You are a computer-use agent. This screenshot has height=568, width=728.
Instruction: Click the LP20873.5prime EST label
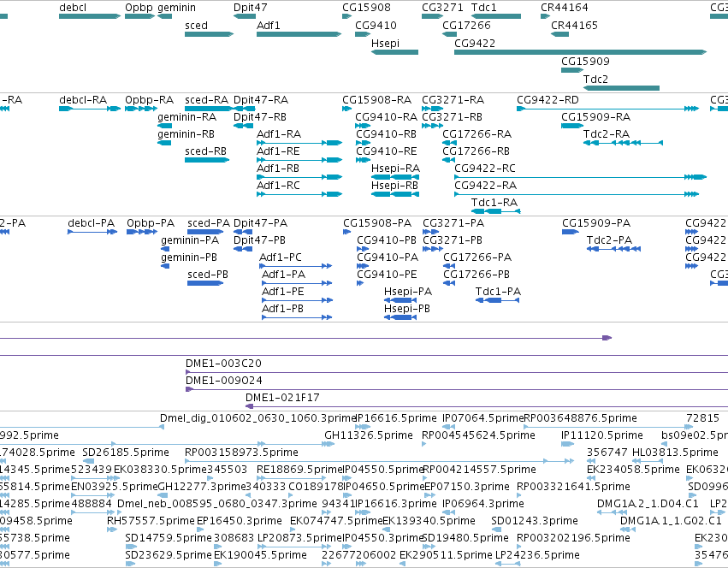pos(299,538)
